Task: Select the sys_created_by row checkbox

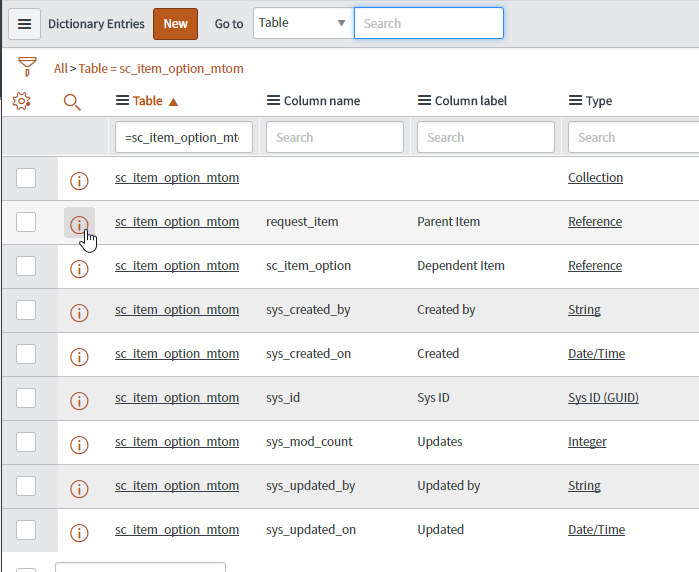Action: tap(26, 310)
